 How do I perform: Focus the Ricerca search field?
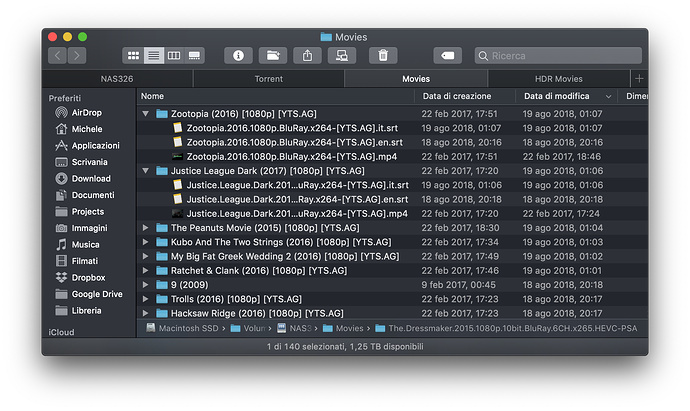tap(558, 56)
